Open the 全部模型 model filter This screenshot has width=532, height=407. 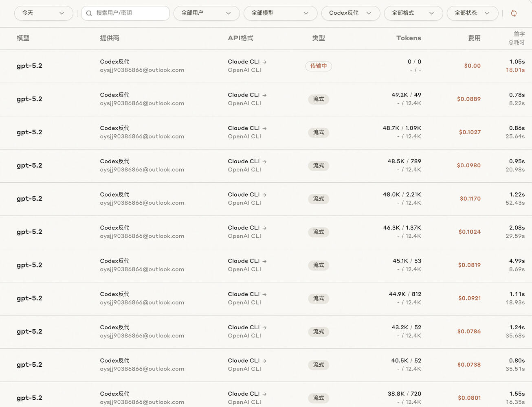pyautogui.click(x=280, y=13)
